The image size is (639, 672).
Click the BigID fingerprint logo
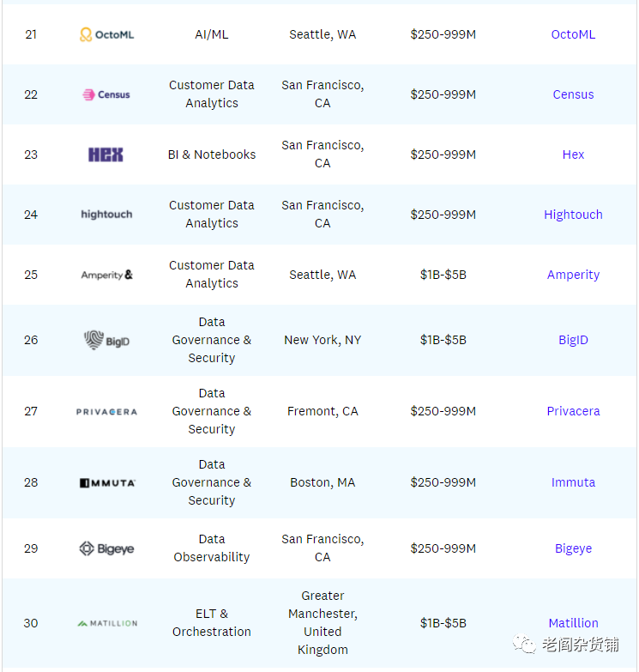[x=106, y=340]
